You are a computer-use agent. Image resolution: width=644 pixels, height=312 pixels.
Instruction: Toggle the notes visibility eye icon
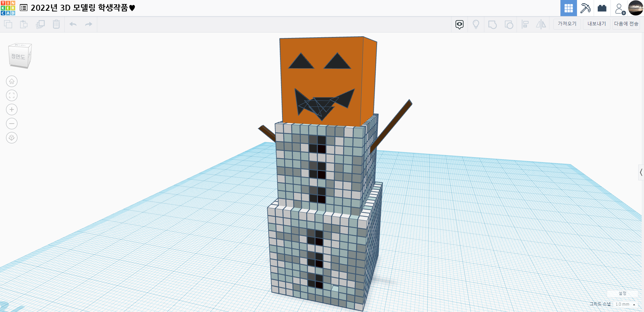coord(460,25)
